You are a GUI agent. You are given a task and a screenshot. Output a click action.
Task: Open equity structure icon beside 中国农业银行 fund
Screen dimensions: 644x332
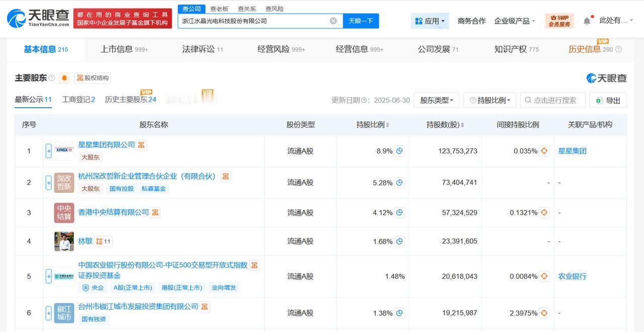[255, 265]
